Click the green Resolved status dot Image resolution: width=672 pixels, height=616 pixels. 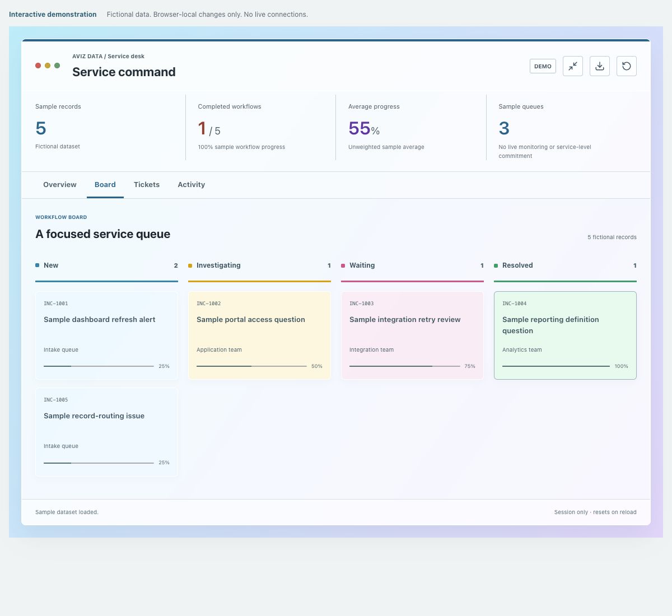click(x=496, y=265)
